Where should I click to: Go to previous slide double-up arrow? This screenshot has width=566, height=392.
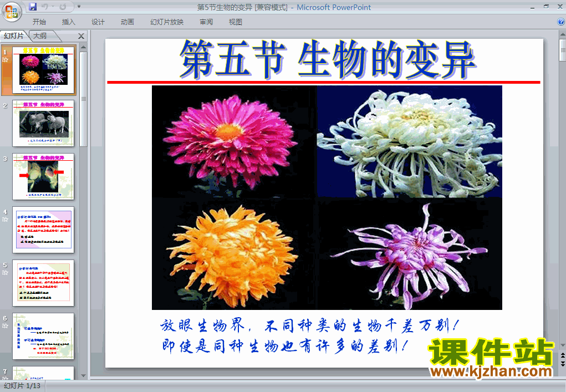(562, 355)
